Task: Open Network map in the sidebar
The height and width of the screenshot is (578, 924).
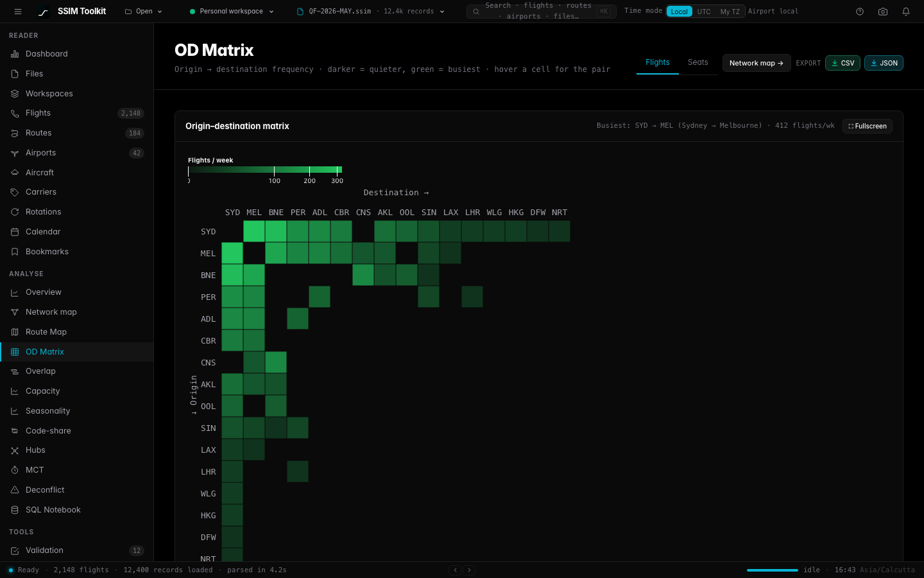Action: pos(76,312)
